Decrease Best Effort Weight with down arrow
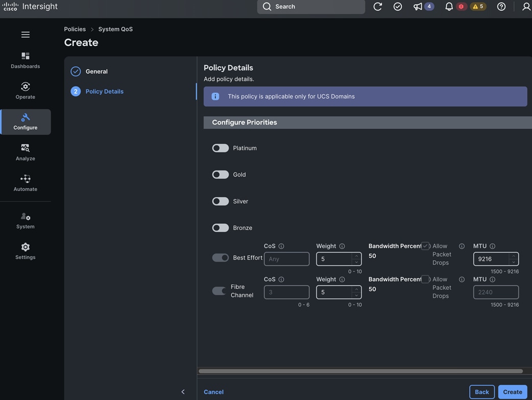The image size is (532, 400). (356, 262)
